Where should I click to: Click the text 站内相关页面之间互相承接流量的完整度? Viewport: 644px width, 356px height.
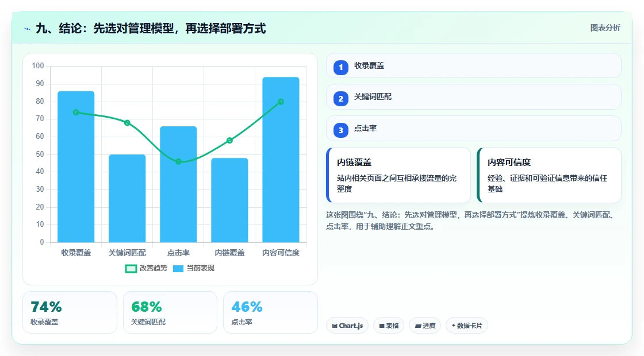click(x=397, y=183)
